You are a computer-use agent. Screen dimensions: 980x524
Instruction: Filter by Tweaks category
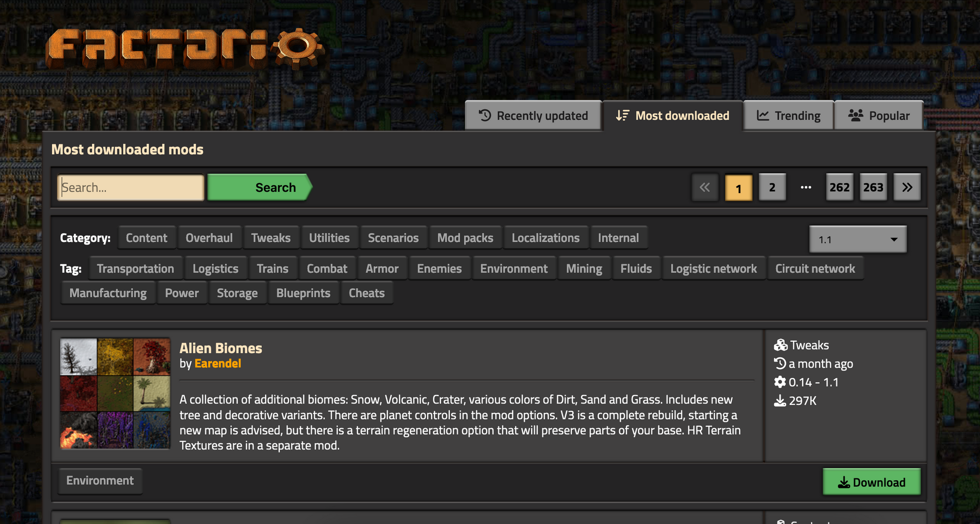pos(271,238)
